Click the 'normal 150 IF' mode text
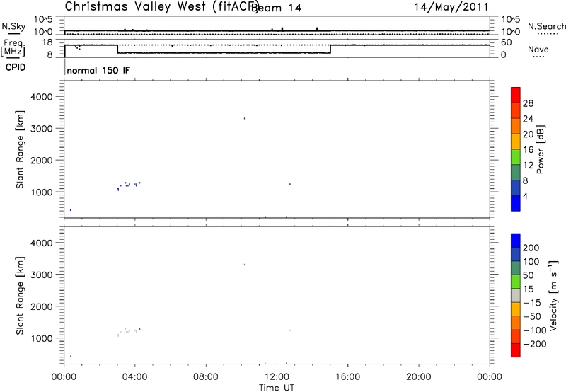The width and height of the screenshot is (566, 392). [98, 70]
